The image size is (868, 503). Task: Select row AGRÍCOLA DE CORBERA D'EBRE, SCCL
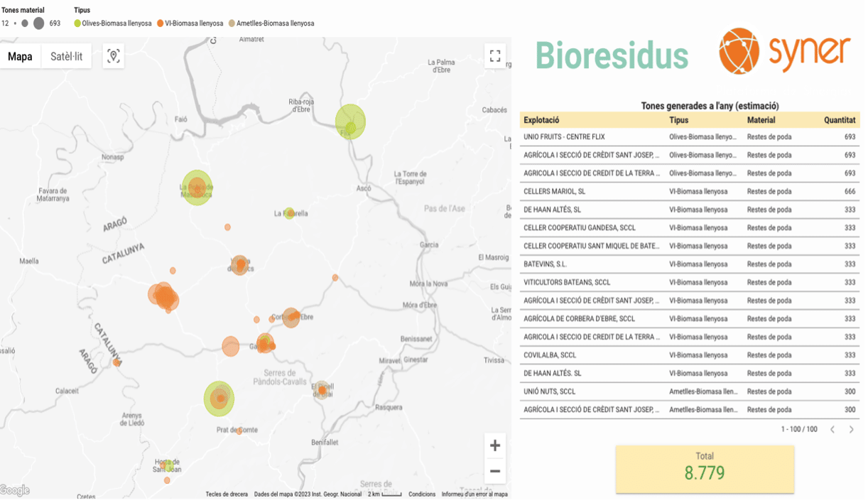690,318
